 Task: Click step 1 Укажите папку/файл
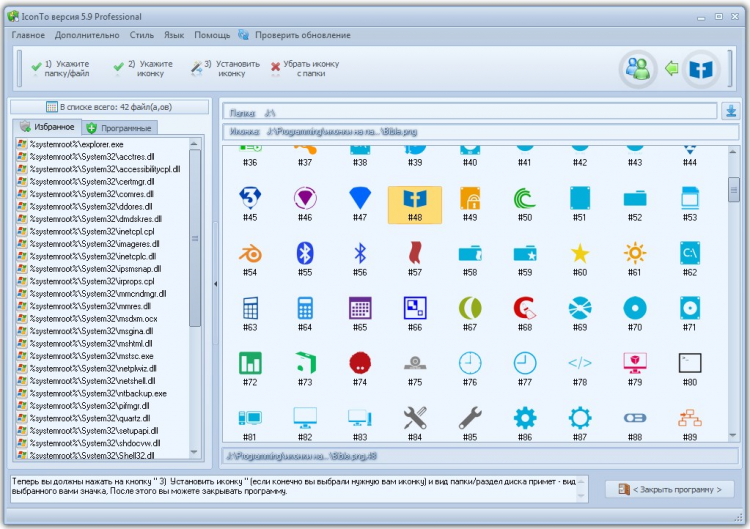[61, 68]
